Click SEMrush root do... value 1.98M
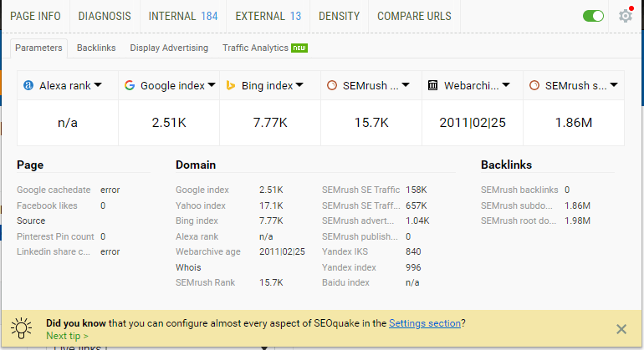The height and width of the screenshot is (350, 644). pos(577,221)
